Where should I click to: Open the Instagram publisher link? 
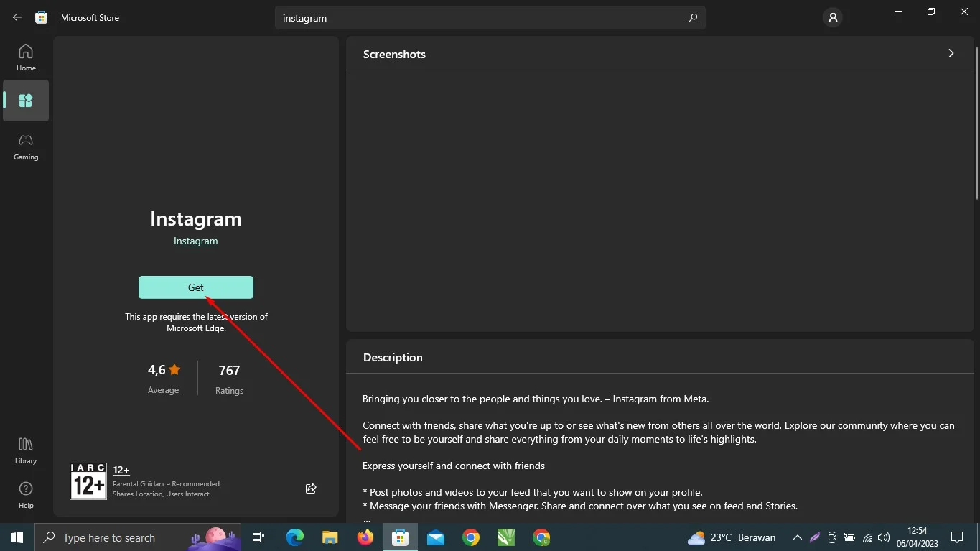click(196, 241)
